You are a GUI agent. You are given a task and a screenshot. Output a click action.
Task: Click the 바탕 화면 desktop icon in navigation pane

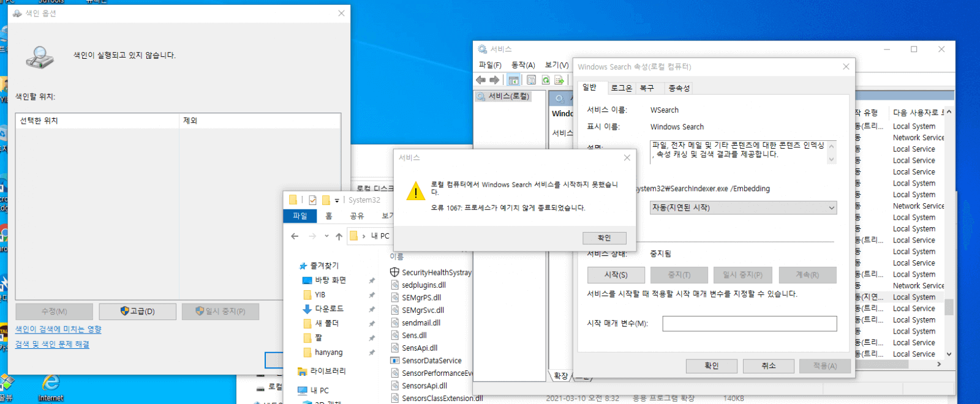(x=307, y=280)
